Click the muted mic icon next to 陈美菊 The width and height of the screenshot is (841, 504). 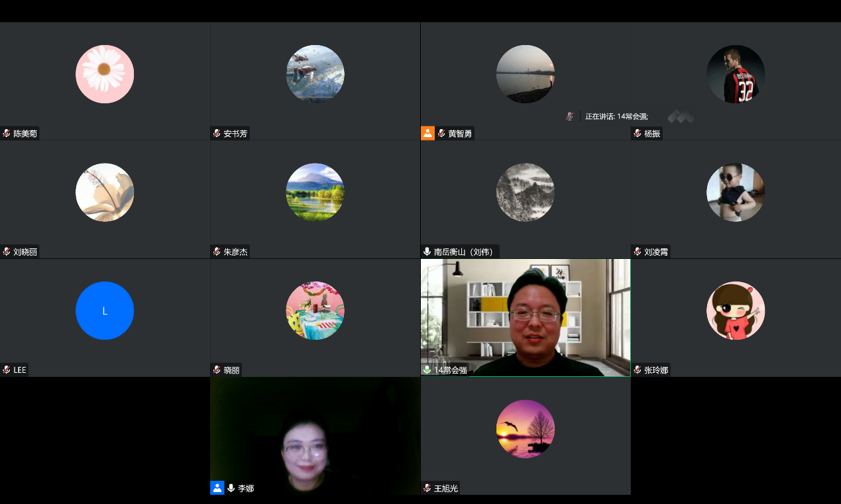click(x=7, y=134)
